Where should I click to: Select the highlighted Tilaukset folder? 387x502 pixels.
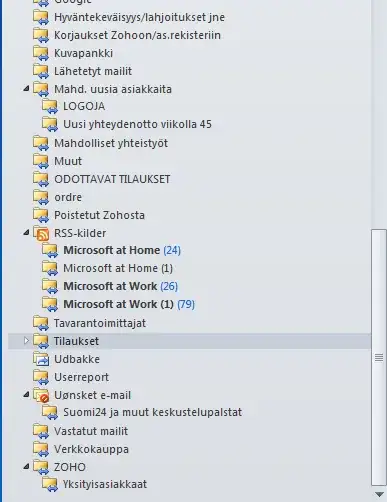point(76,341)
